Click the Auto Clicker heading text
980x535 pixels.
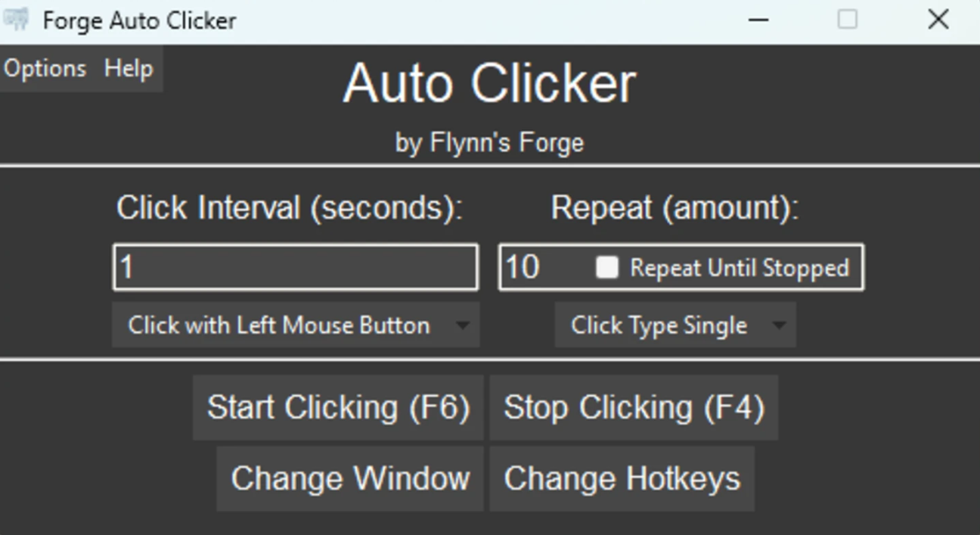click(x=489, y=83)
